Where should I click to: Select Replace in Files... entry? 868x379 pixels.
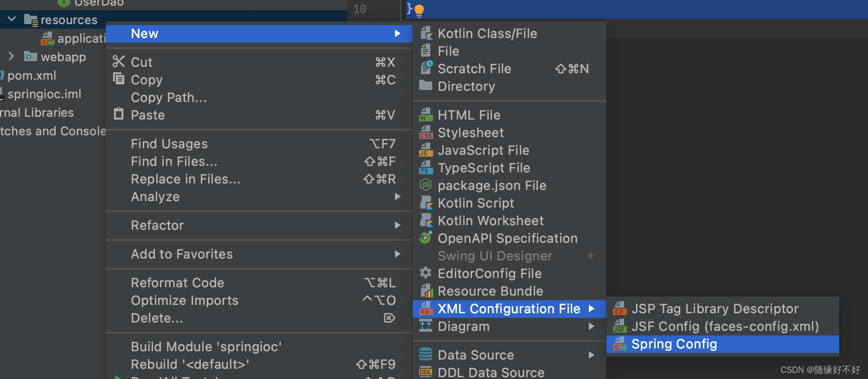pos(259,179)
